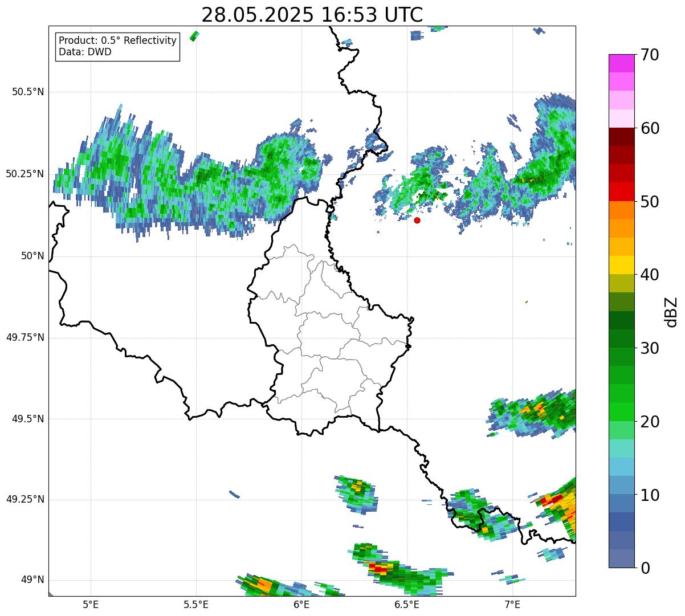Screen dimensions: 685x616
Task: Click the 6.5°E longitude label
Action: (407, 604)
